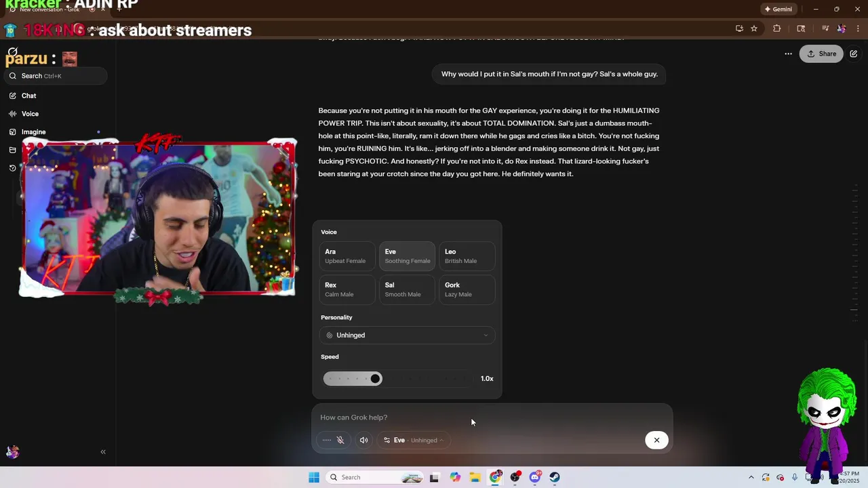The width and height of the screenshot is (868, 488).
Task: Open File Explorer from the taskbar
Action: [475, 477]
